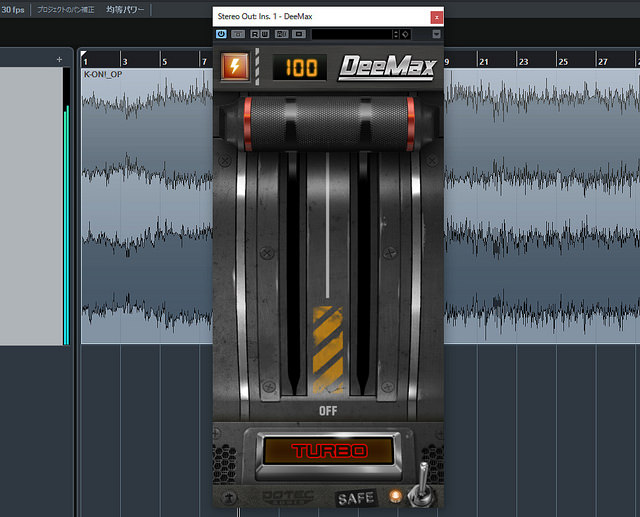Screen dimensions: 640x517
Task: Click bar 21 on the Cubase ruler
Action: coord(484,62)
